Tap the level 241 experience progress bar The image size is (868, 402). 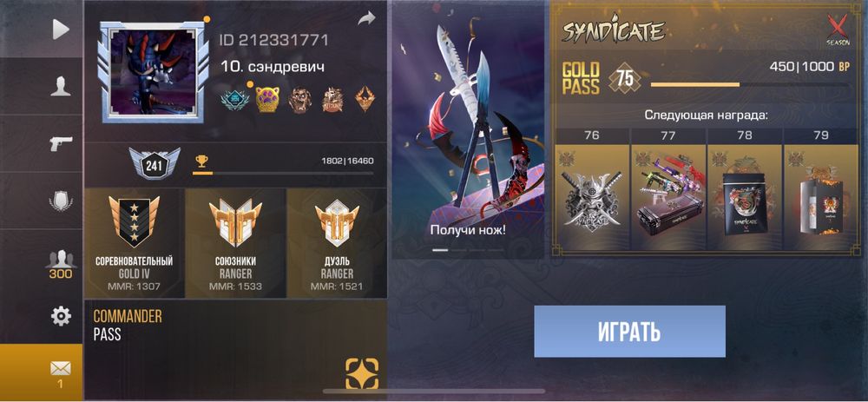[283, 174]
